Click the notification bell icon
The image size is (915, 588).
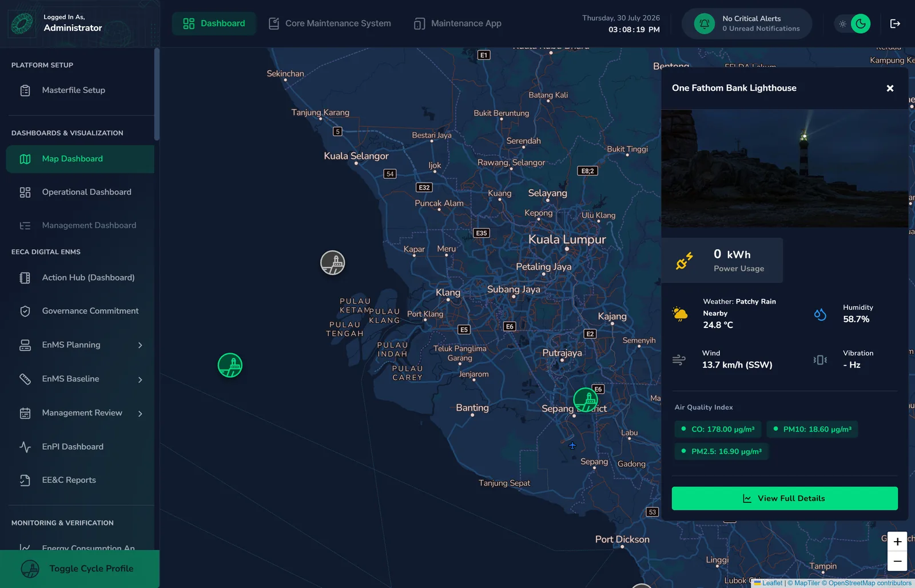point(705,23)
